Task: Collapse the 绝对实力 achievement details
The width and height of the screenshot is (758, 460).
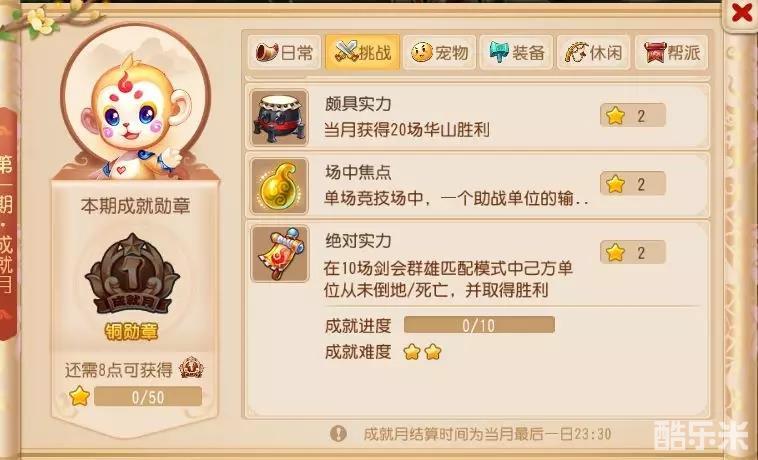Action: 478,261
